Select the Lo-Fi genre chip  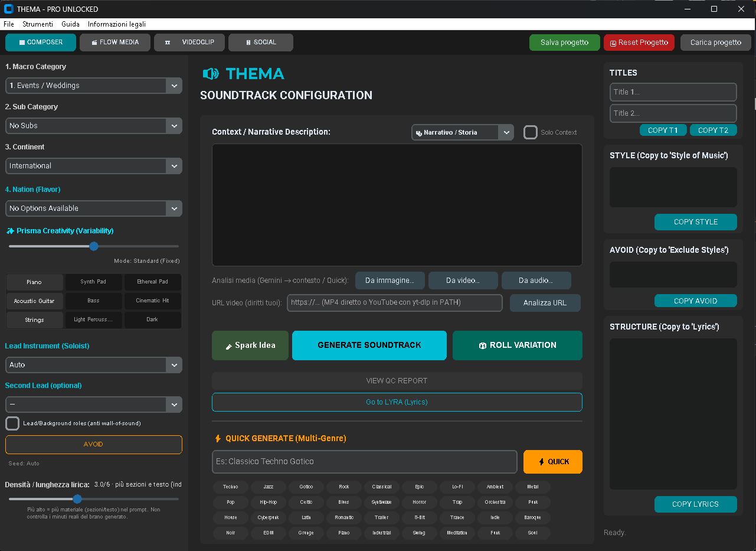tap(457, 487)
